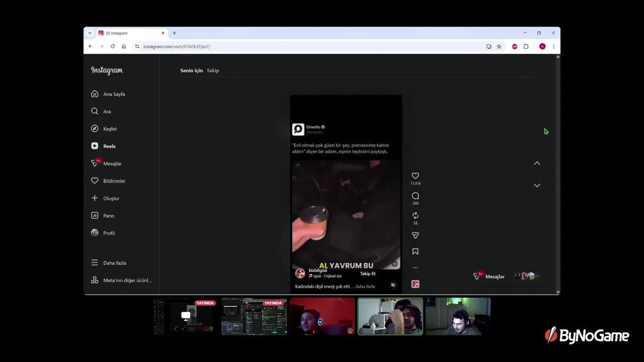This screenshot has width=644, height=362.
Task: Unmute the reel audio
Action: [393, 285]
